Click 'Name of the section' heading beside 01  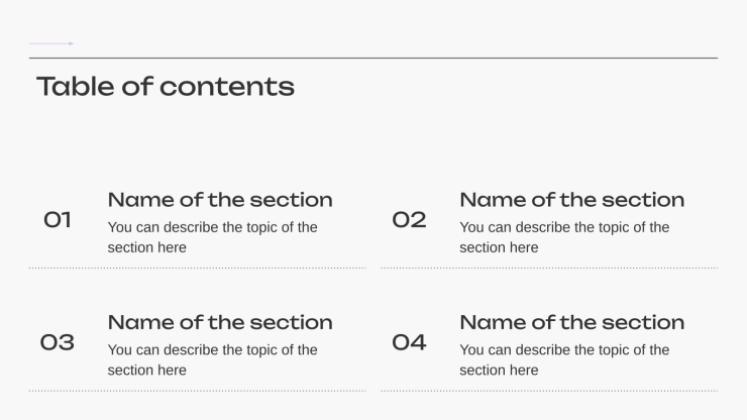pos(220,200)
